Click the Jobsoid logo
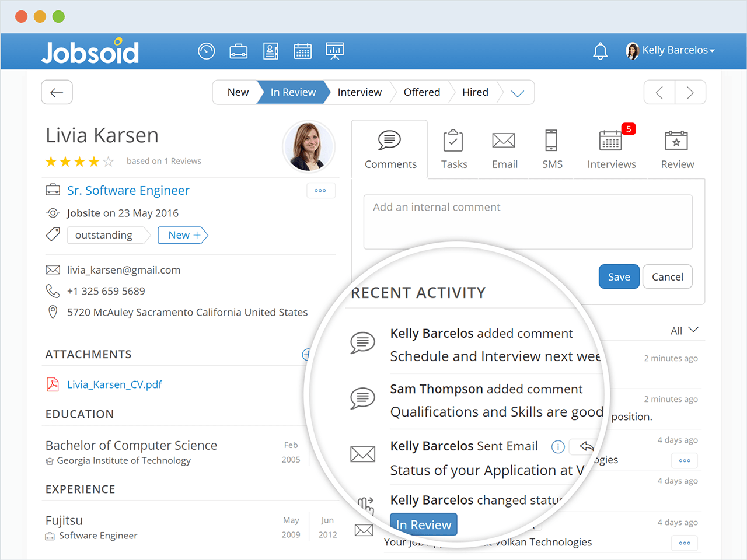Viewport: 747px width, 560px height. tap(90, 51)
